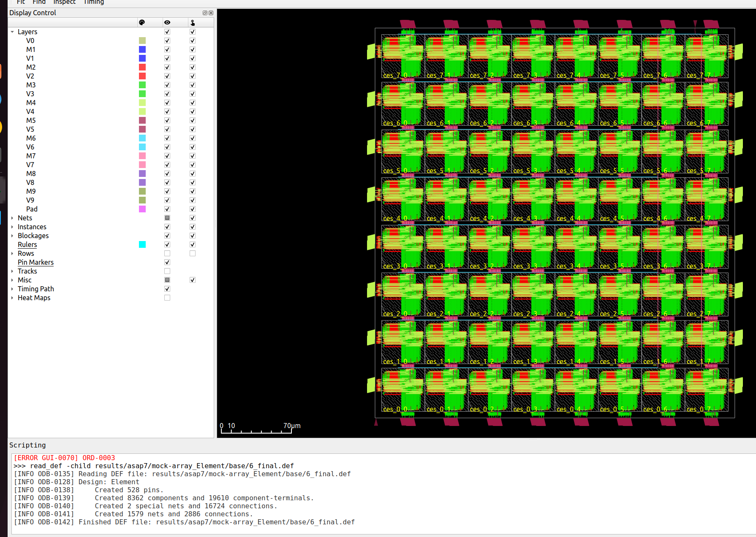Click the palette icon in Display Control header

(x=142, y=22)
